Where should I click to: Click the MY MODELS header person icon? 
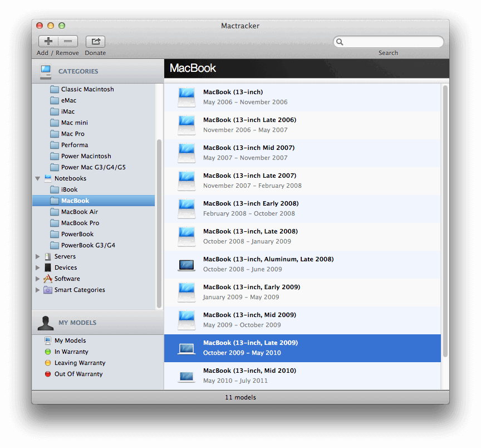pos(46,323)
